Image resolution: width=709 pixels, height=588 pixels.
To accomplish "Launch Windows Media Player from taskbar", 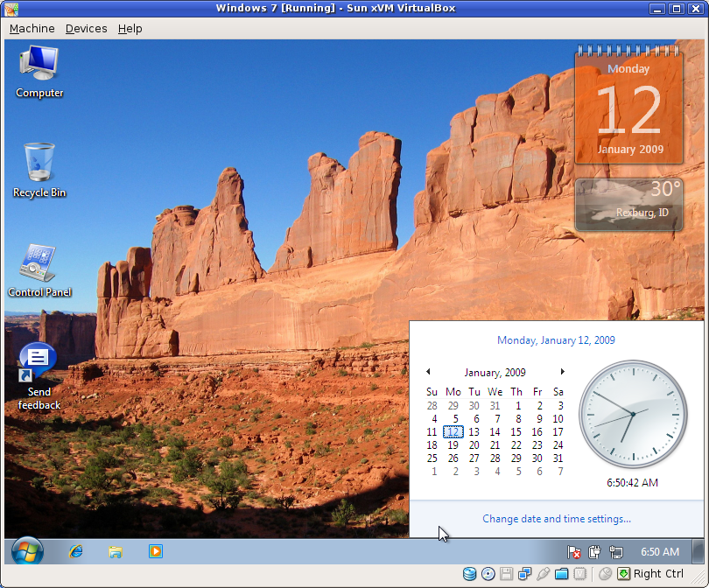I will 155,551.
